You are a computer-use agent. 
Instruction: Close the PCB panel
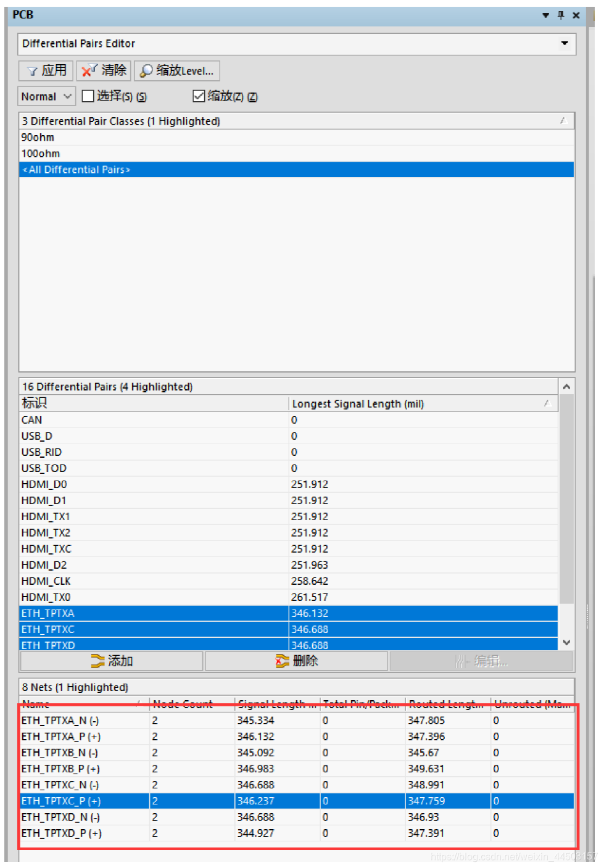[x=576, y=15]
